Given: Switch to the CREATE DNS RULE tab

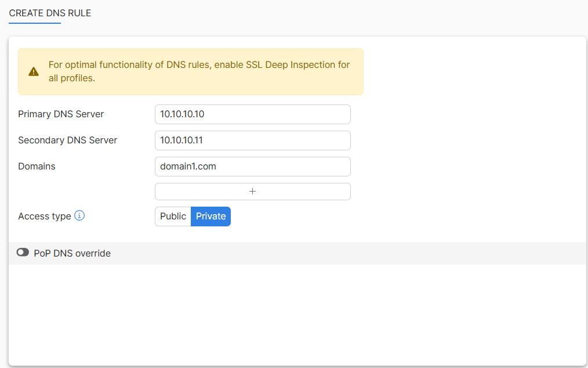Looking at the screenshot, I should click(x=50, y=13).
